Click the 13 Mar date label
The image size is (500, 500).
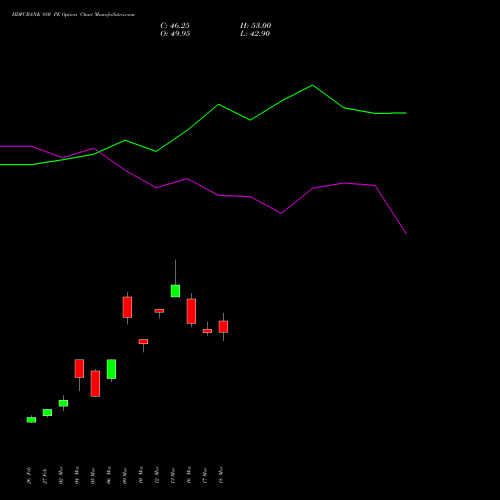click(x=173, y=475)
